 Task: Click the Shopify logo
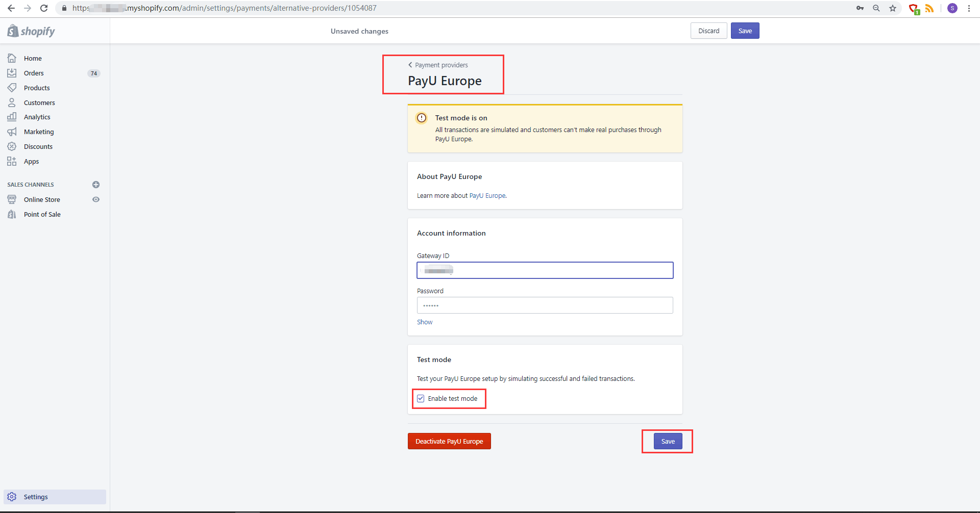click(x=31, y=31)
